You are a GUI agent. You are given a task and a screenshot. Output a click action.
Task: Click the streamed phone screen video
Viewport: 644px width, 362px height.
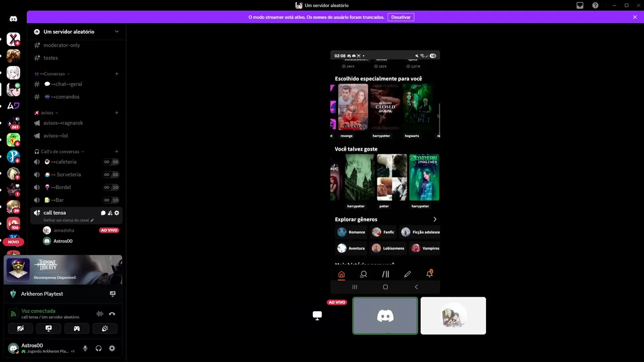(x=385, y=172)
